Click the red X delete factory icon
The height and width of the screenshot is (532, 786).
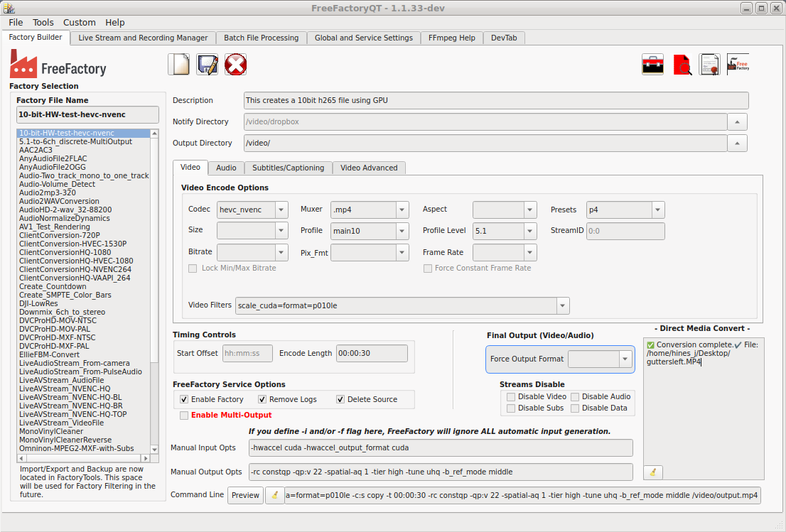click(x=236, y=64)
